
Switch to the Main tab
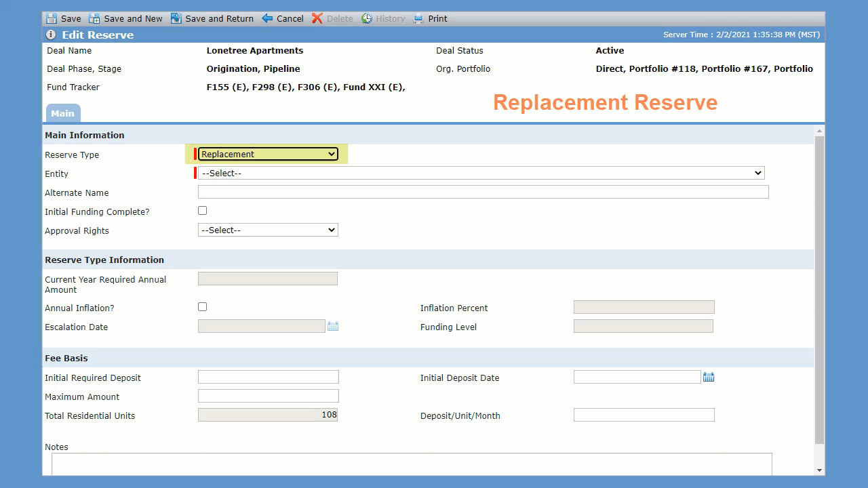tap(62, 113)
